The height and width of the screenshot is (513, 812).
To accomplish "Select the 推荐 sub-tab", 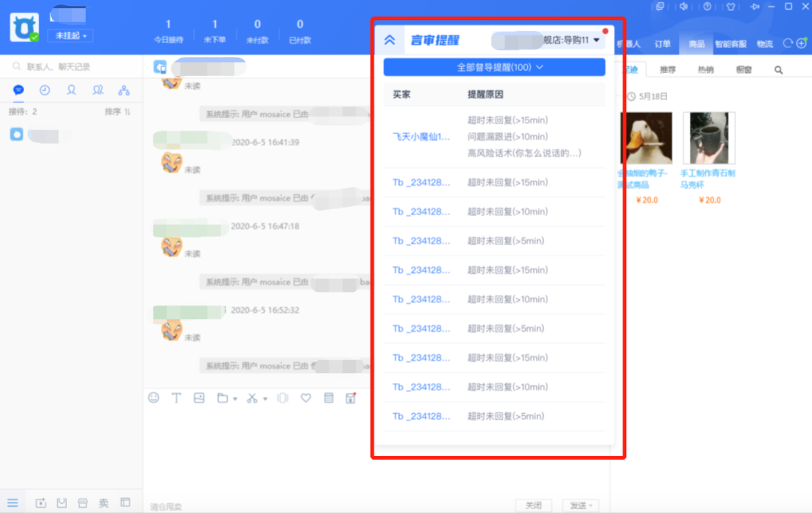I will pyautogui.click(x=668, y=69).
